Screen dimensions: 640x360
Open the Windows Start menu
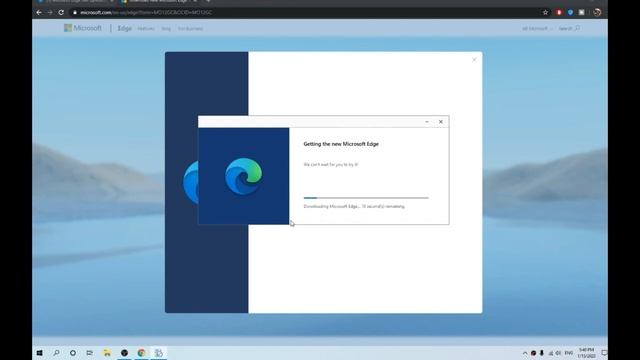tap(40, 353)
